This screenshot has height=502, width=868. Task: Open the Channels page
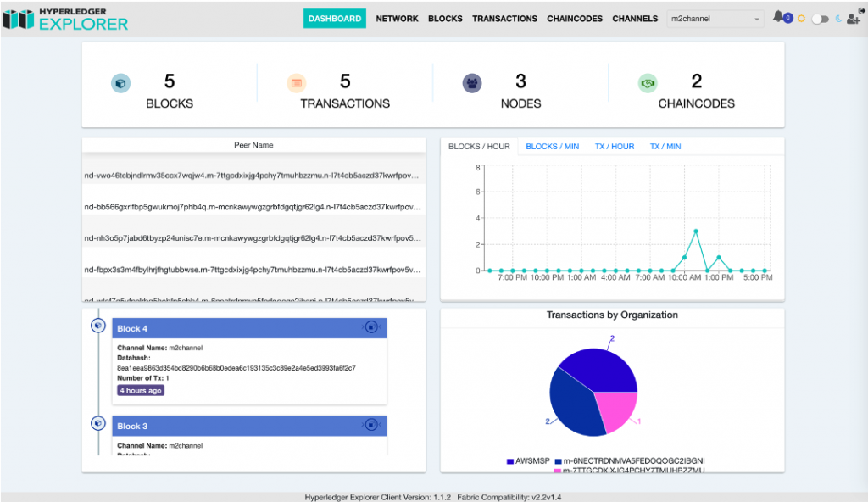point(635,19)
